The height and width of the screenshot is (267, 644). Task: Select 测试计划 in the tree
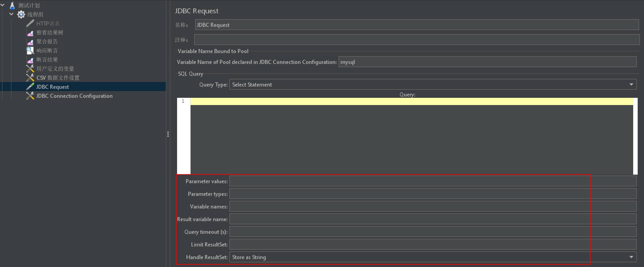tap(29, 5)
